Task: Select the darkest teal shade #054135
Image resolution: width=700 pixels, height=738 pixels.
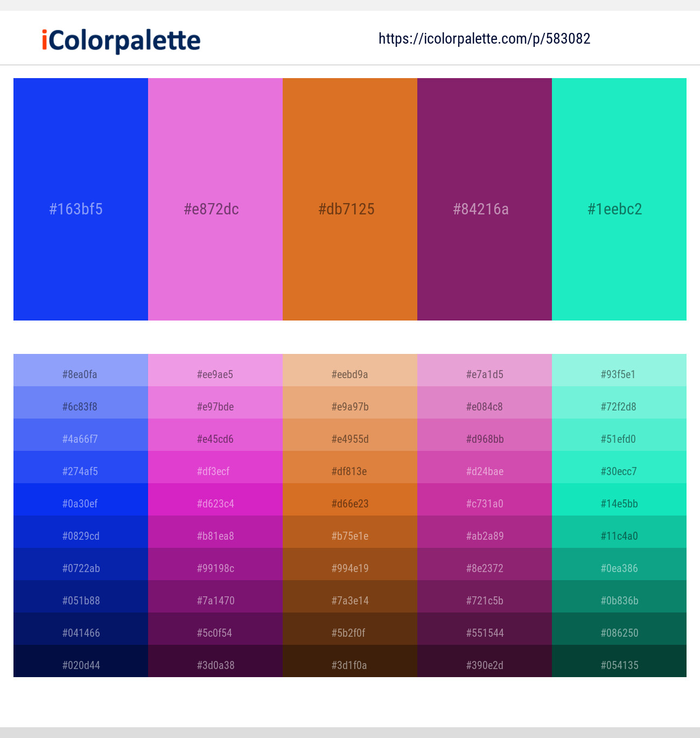Action: click(x=619, y=665)
